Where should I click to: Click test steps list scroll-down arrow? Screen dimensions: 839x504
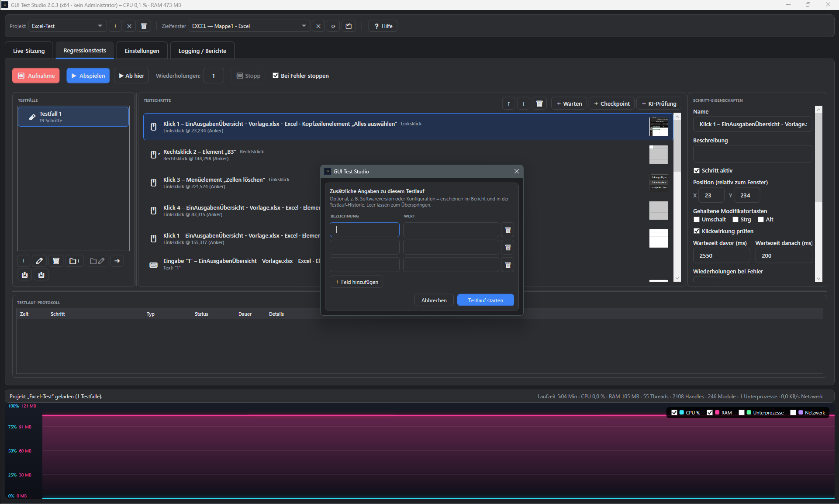(x=677, y=278)
